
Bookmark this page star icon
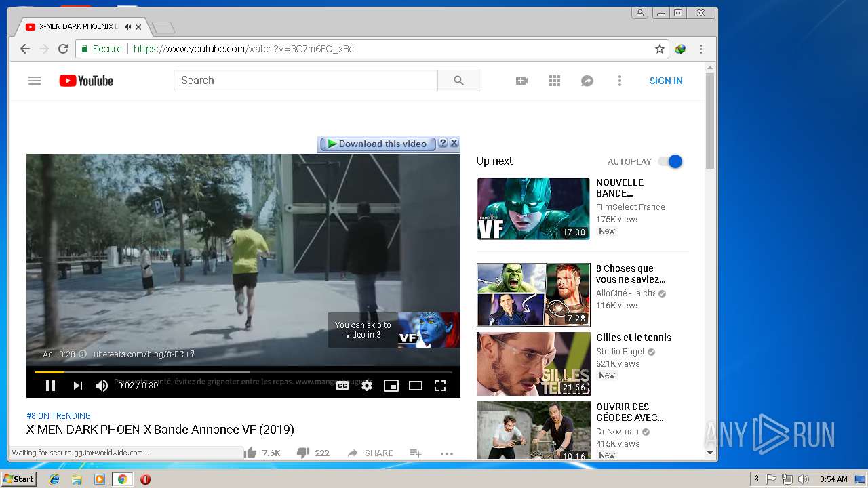click(659, 49)
